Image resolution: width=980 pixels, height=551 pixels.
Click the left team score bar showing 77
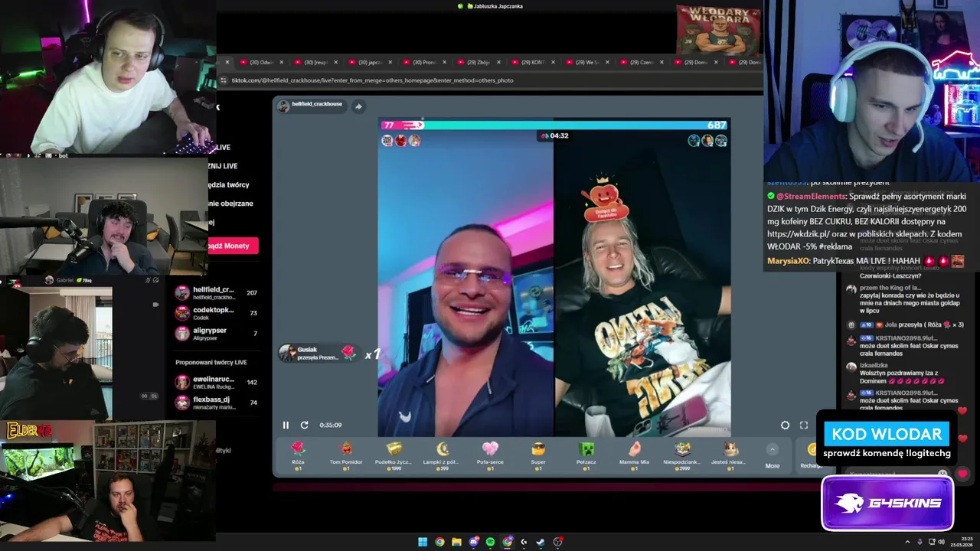401,125
